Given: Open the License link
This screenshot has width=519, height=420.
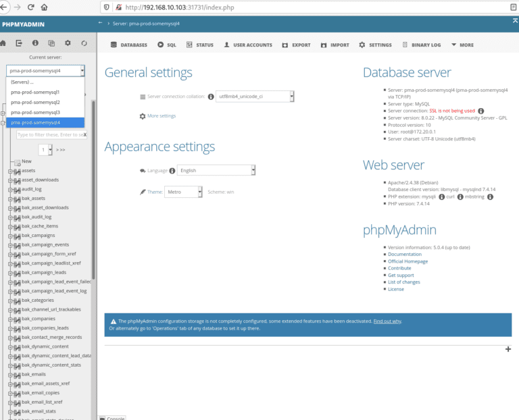Looking at the screenshot, I should tap(396, 289).
